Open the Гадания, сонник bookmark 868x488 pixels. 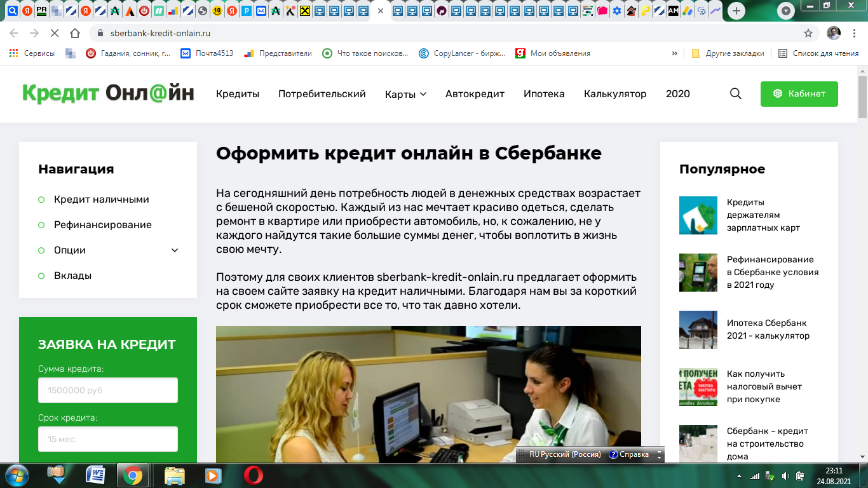pos(128,53)
